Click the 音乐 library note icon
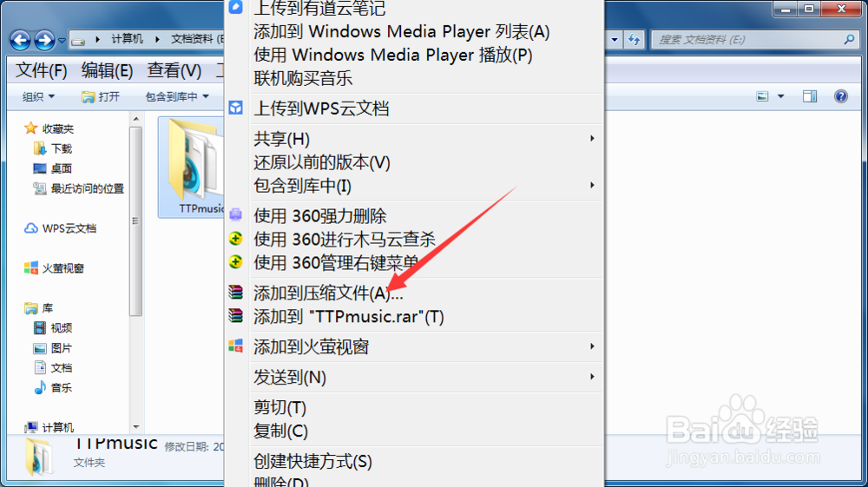 tap(40, 387)
